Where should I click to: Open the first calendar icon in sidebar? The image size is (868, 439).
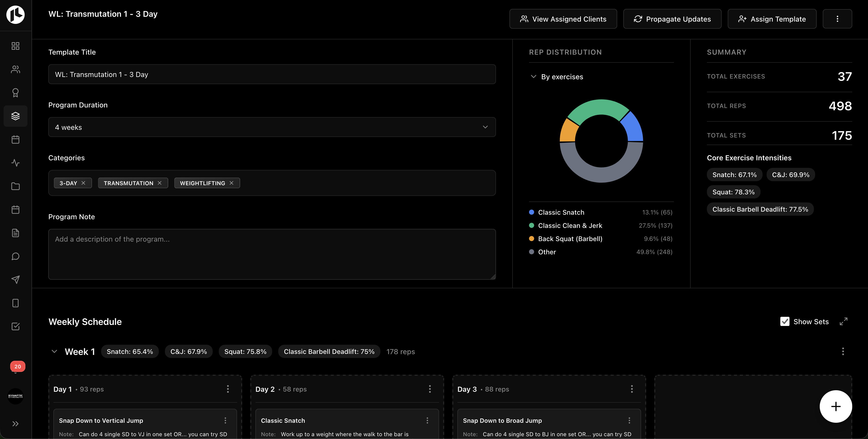(15, 139)
